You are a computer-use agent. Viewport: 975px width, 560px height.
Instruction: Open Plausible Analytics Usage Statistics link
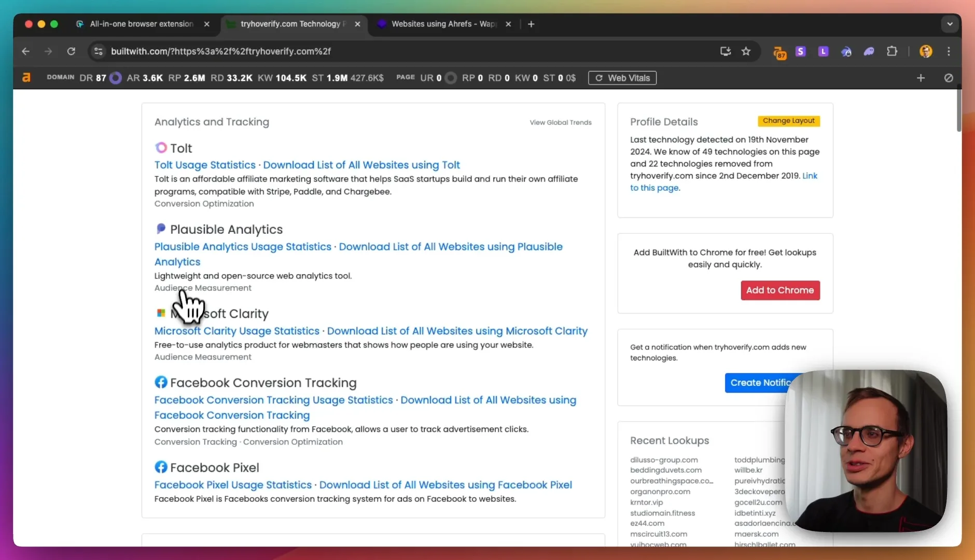[x=243, y=247]
